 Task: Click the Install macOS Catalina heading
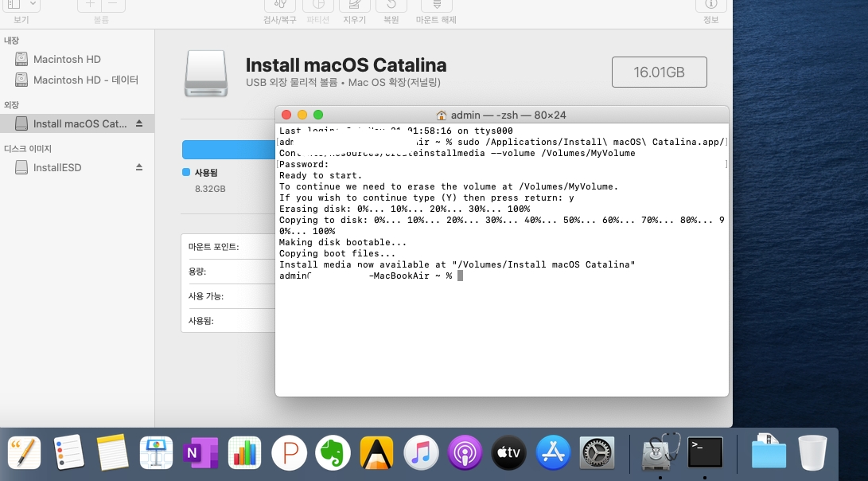tap(346, 65)
